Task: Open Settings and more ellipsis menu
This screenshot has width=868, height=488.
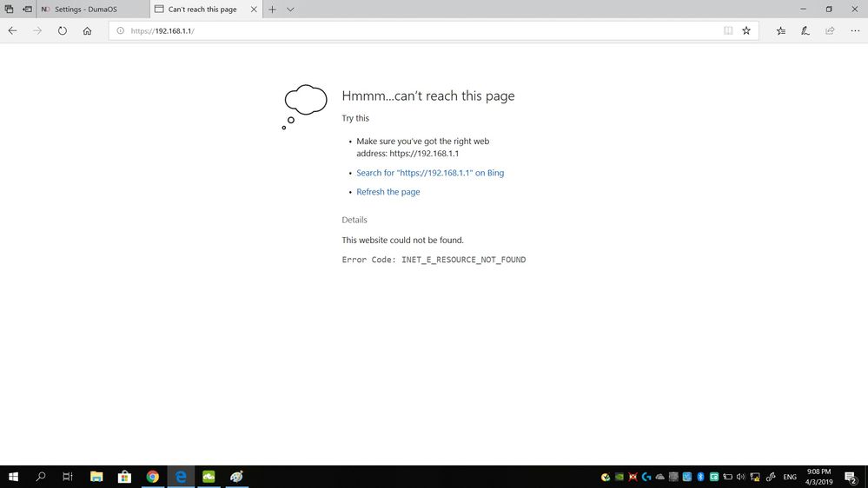Action: [x=855, y=30]
